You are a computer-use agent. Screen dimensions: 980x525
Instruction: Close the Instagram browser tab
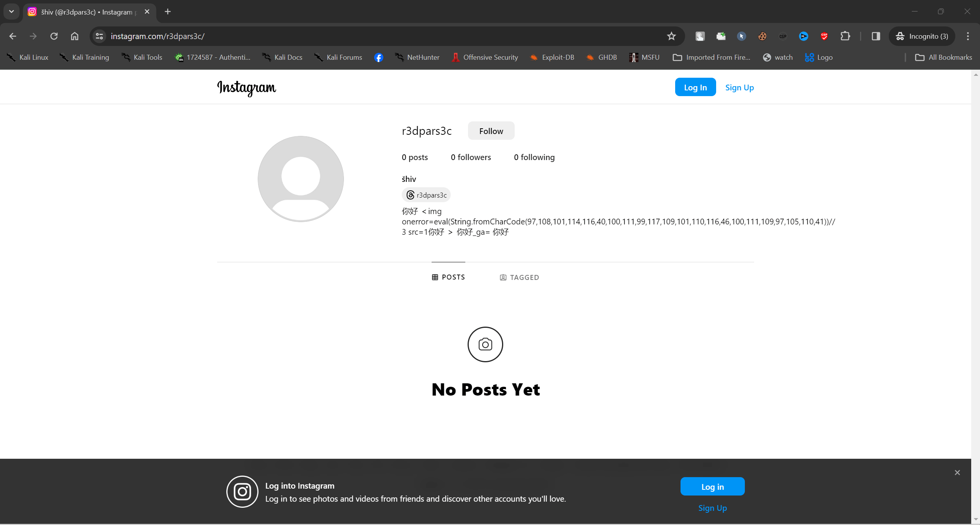click(147, 12)
